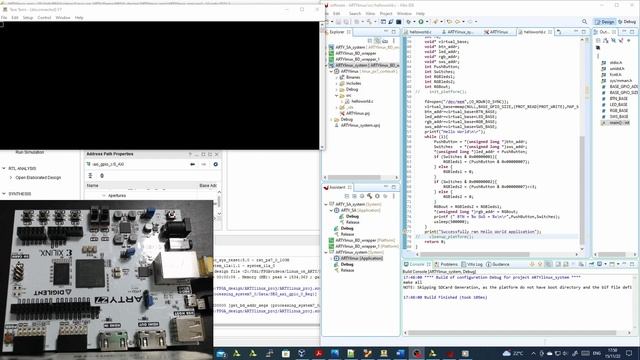Expand Open Elaborated Design in Vivado
This screenshot has height=360, width=640.
[x=11, y=178]
